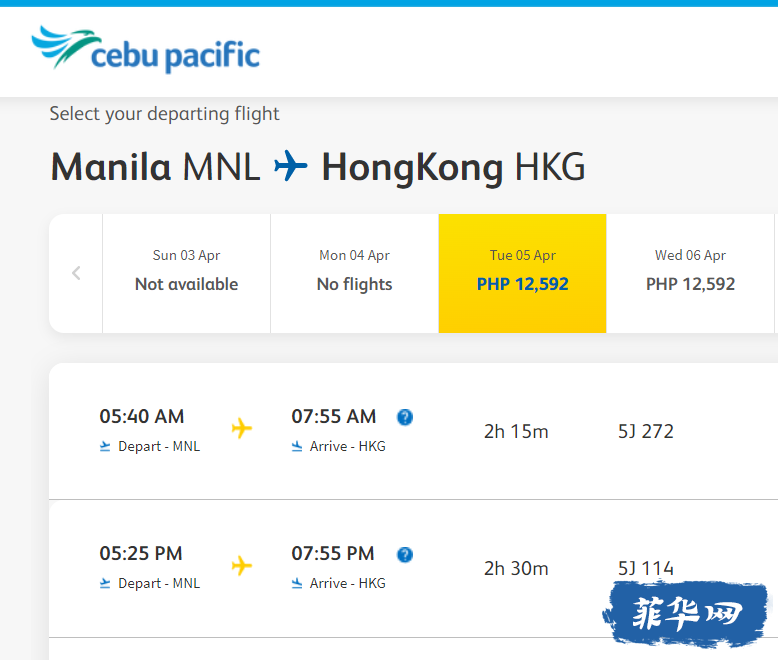
Task: Click the Cebu Pacific logo
Action: point(145,49)
